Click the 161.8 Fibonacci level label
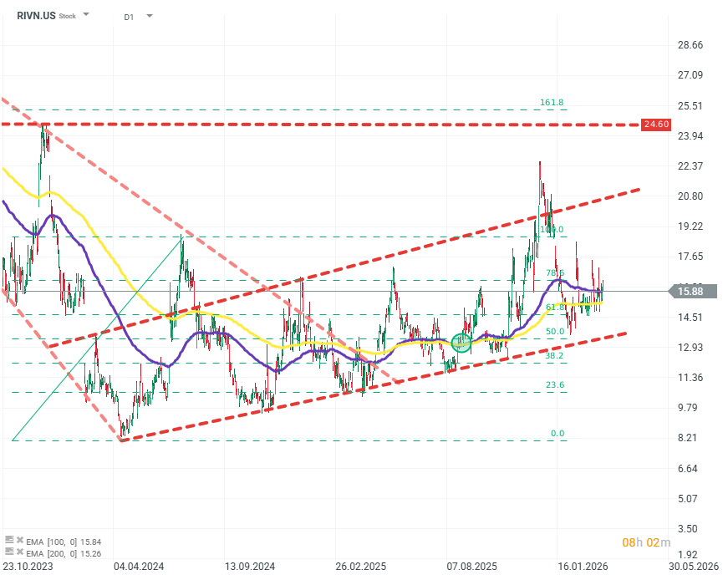728x580 pixels. click(552, 103)
